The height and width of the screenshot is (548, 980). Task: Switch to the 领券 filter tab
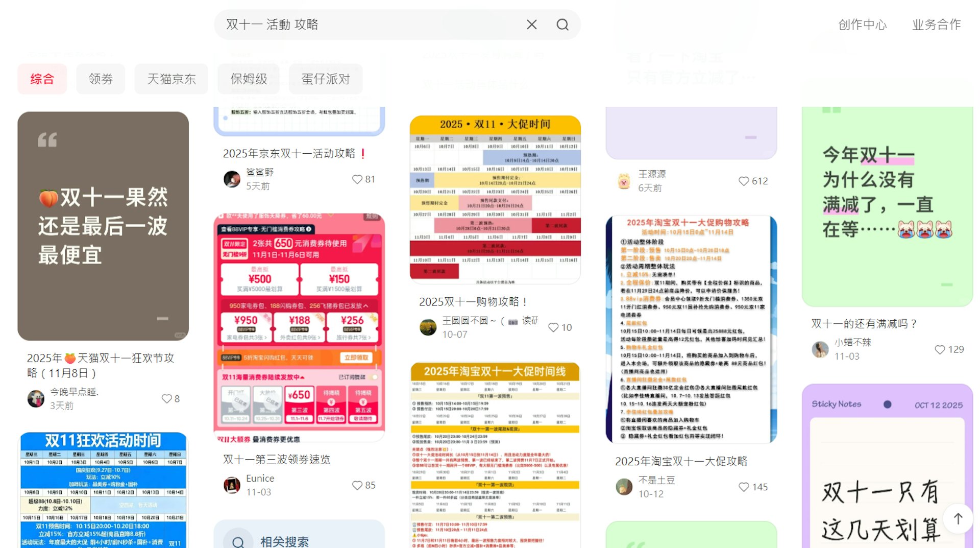click(x=101, y=79)
